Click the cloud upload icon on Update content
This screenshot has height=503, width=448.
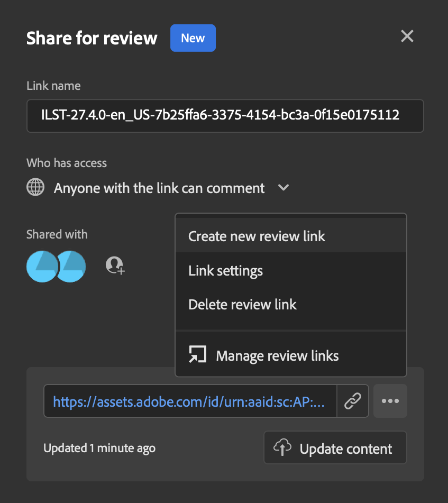click(x=282, y=447)
